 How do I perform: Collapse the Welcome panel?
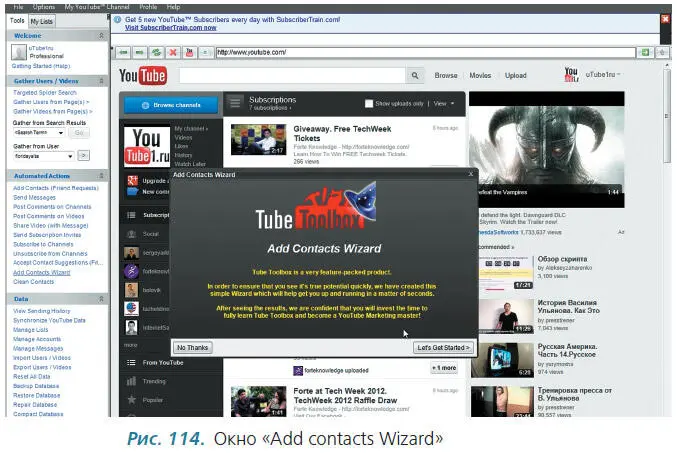pos(101,35)
